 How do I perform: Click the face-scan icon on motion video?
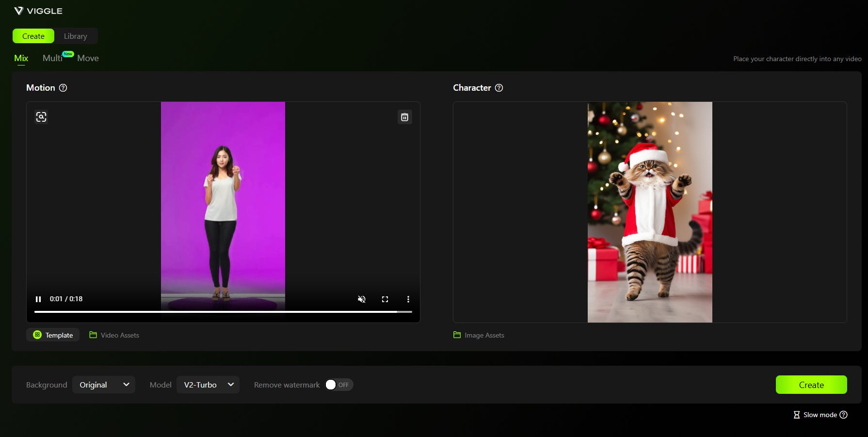tap(41, 117)
